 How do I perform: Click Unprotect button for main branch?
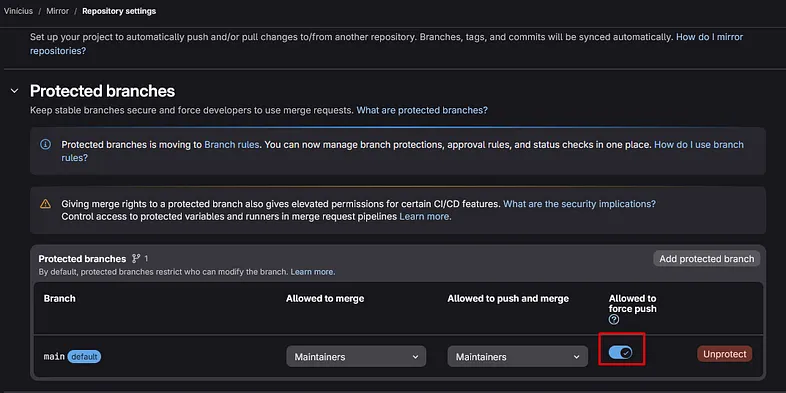point(724,354)
